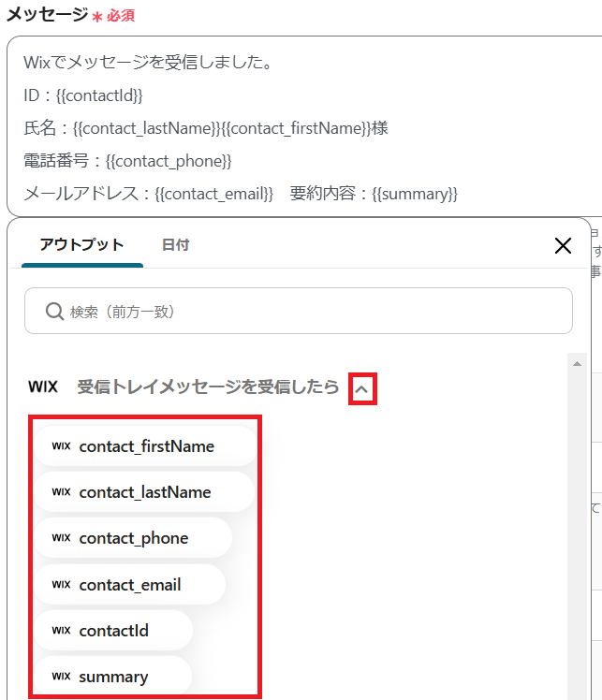This screenshot has width=602, height=700.
Task: Select the アウトプット tab
Action: tap(81, 245)
